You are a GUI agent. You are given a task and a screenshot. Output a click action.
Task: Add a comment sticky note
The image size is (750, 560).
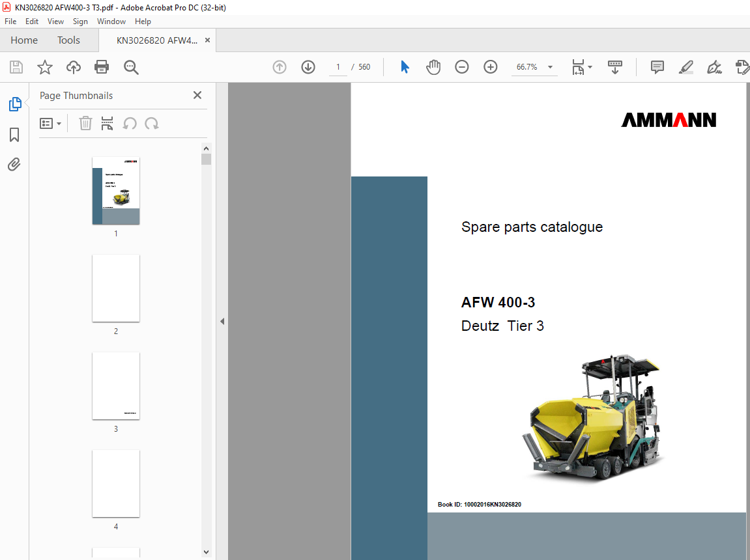click(657, 67)
